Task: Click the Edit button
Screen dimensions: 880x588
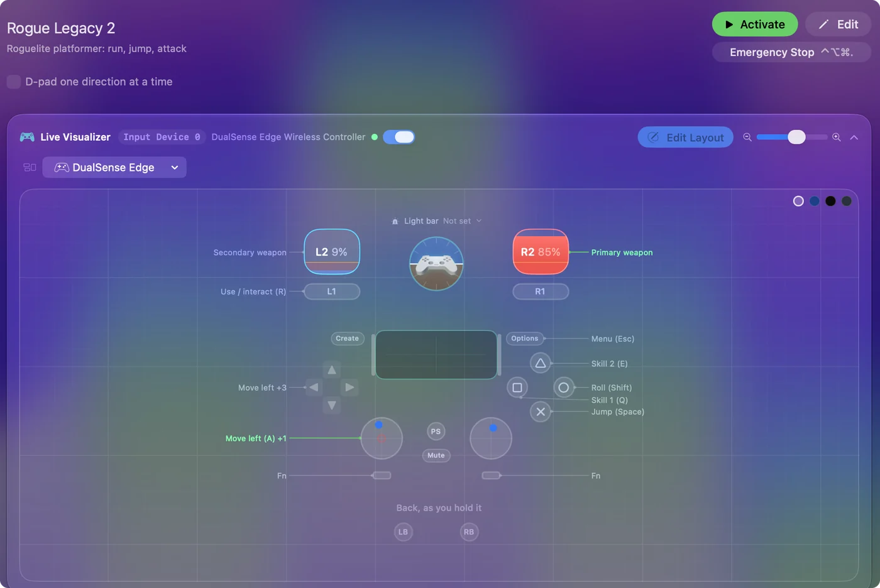Action: 838,24
